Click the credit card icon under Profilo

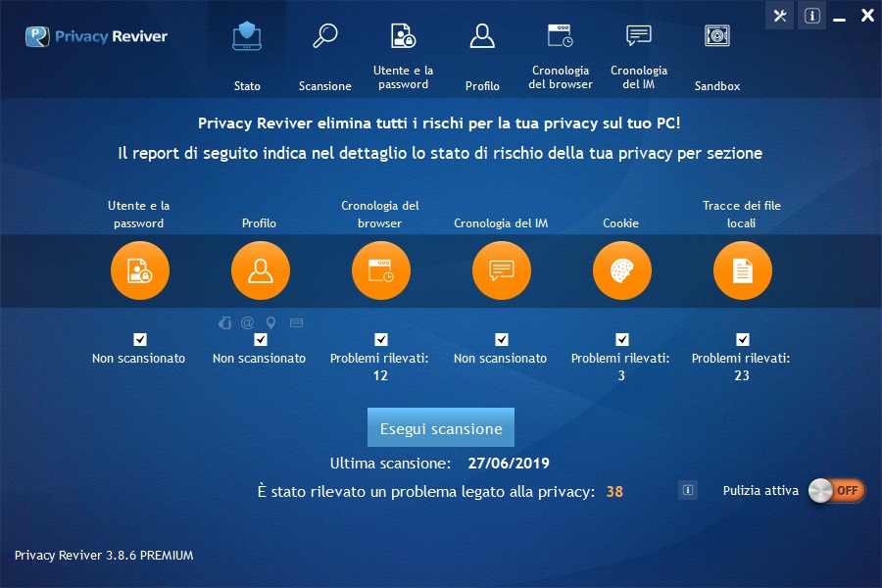point(296,322)
